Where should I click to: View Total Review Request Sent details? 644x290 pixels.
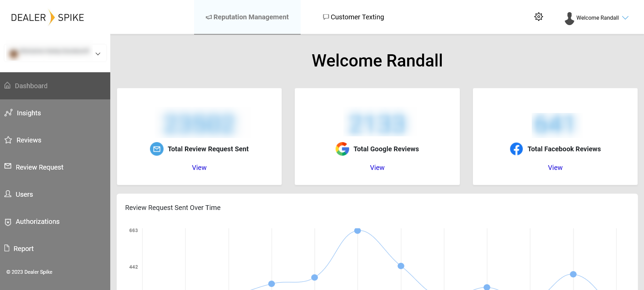click(x=199, y=168)
